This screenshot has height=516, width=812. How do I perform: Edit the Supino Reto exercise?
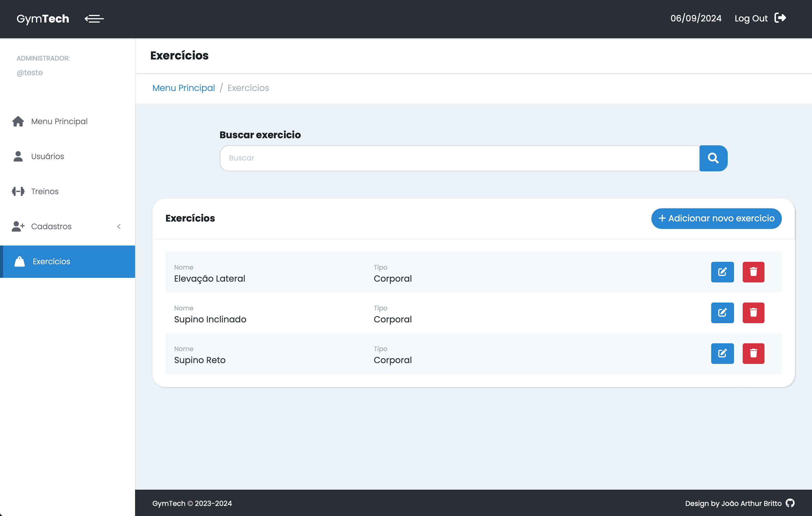point(722,353)
